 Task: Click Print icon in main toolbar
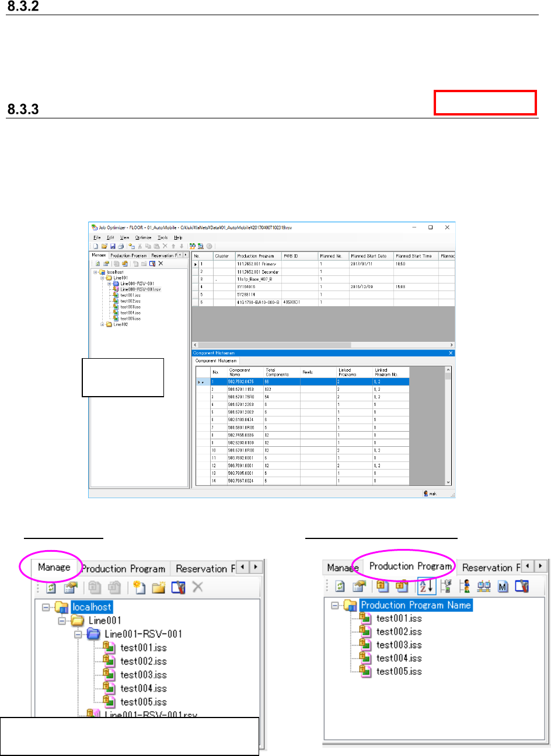pos(121,246)
